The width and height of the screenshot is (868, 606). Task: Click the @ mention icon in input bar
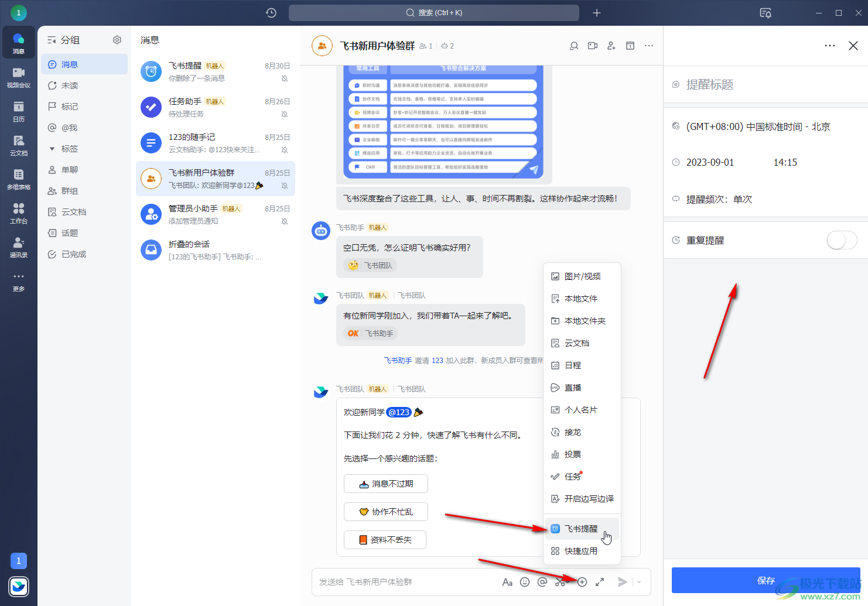(542, 582)
